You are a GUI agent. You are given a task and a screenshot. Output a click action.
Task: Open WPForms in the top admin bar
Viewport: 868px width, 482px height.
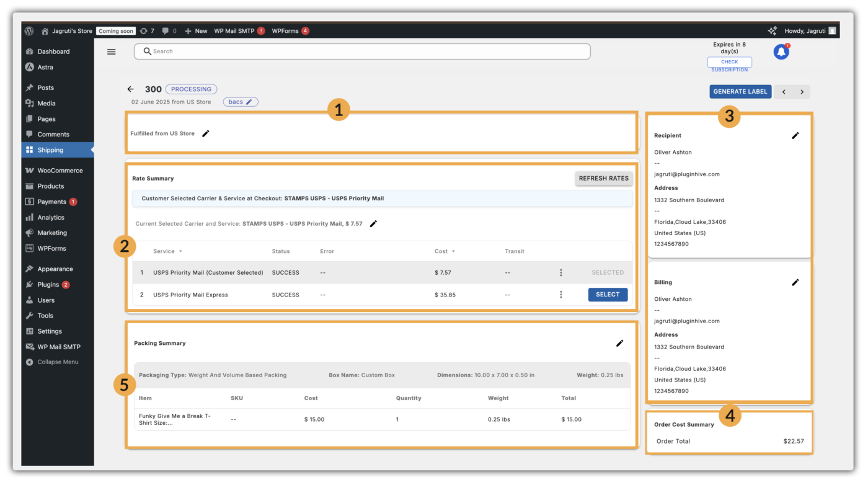click(290, 31)
